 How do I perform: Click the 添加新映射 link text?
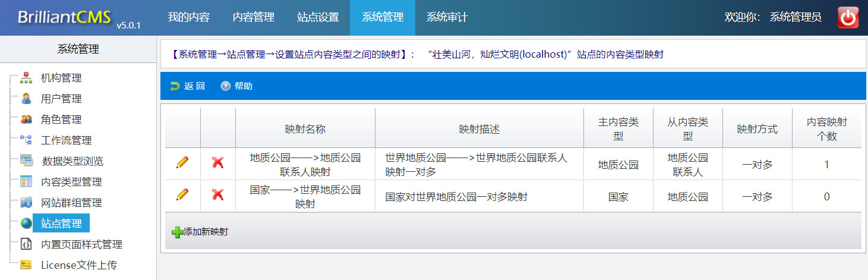206,232
